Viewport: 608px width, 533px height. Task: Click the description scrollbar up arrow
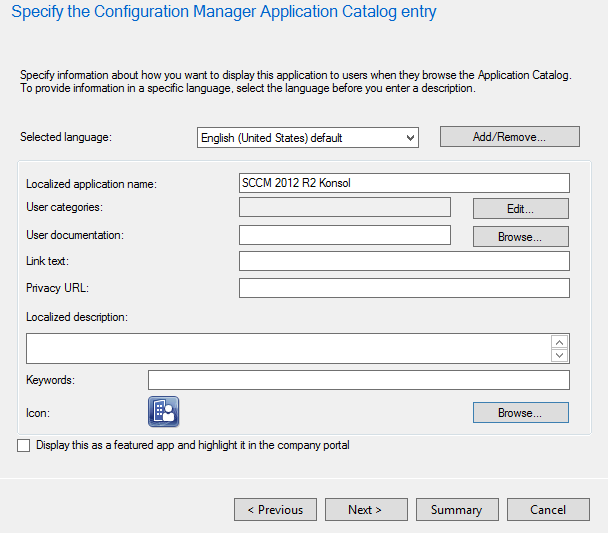(560, 342)
